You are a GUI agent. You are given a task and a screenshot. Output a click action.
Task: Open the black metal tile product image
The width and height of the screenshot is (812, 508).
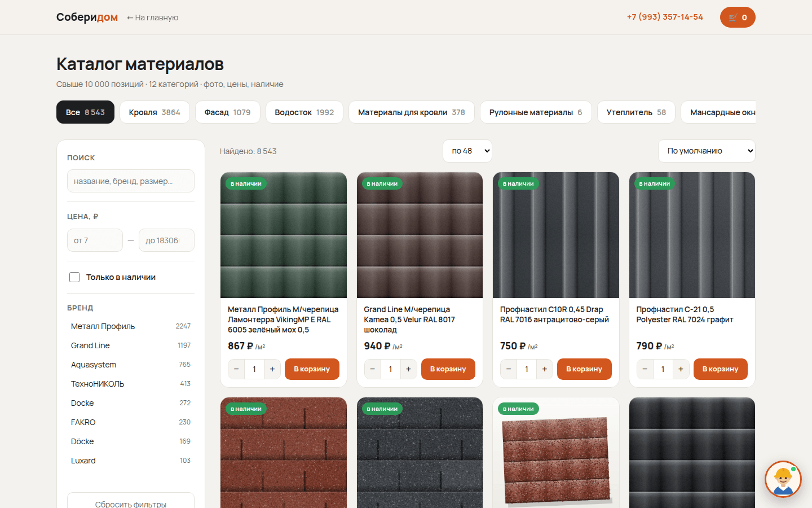click(692, 453)
